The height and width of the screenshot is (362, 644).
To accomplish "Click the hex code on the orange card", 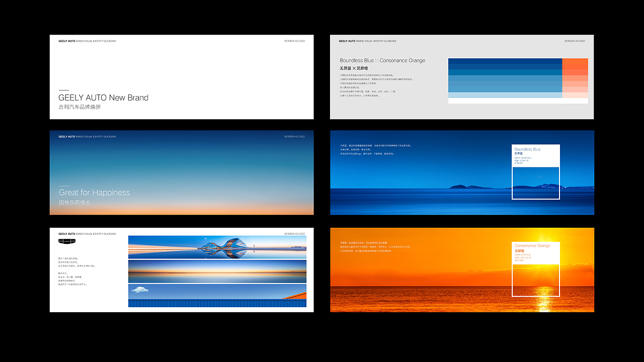I will (519, 260).
